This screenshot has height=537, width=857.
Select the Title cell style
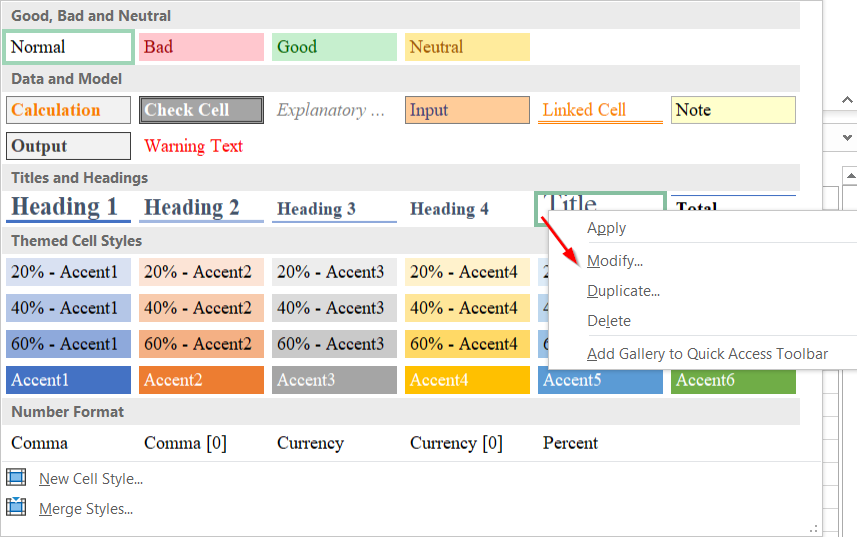point(600,202)
